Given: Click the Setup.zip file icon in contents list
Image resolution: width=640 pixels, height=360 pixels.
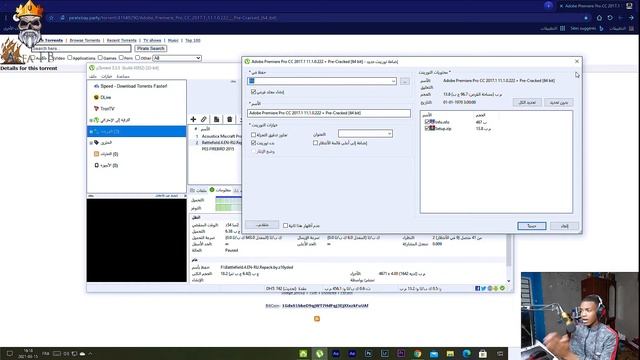Looking at the screenshot, I should click(432, 128).
